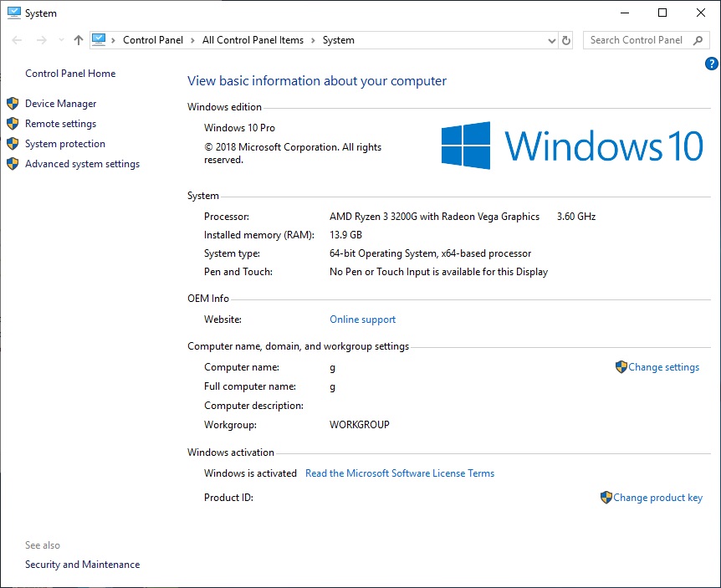Focus the Search Control Panel field
This screenshot has height=588, width=721.
647,40
